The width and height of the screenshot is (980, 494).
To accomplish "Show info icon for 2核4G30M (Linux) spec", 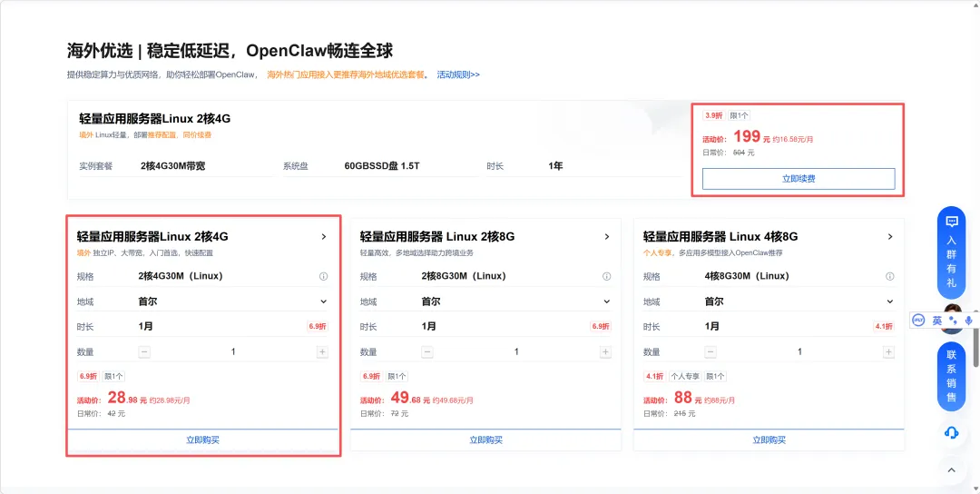I will pos(323,276).
